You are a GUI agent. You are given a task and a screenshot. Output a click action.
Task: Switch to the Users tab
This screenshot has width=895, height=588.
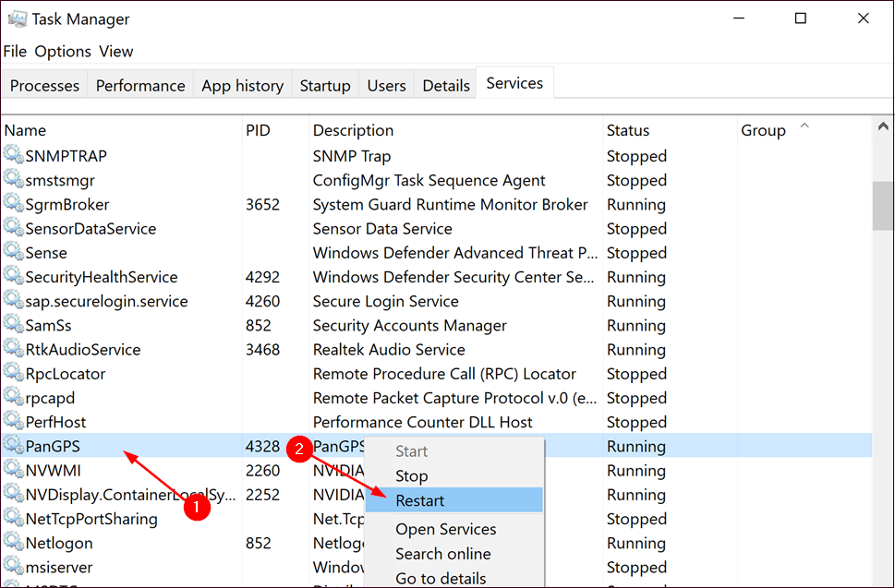coord(386,86)
